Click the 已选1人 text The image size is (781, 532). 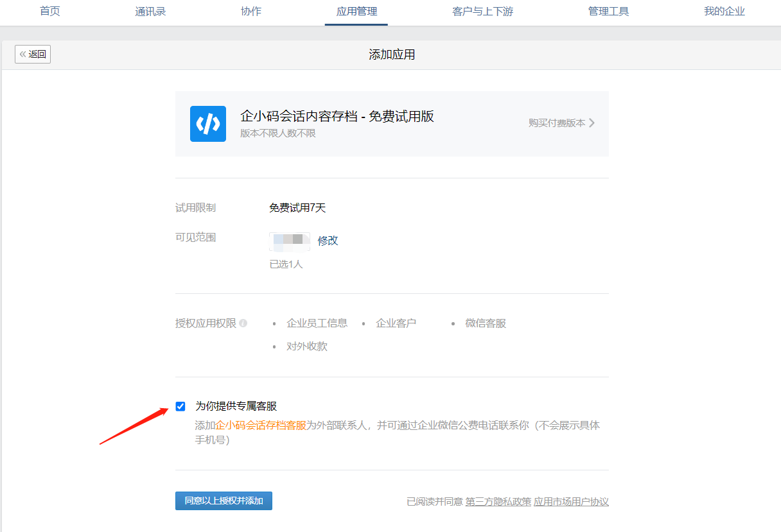[x=286, y=264]
